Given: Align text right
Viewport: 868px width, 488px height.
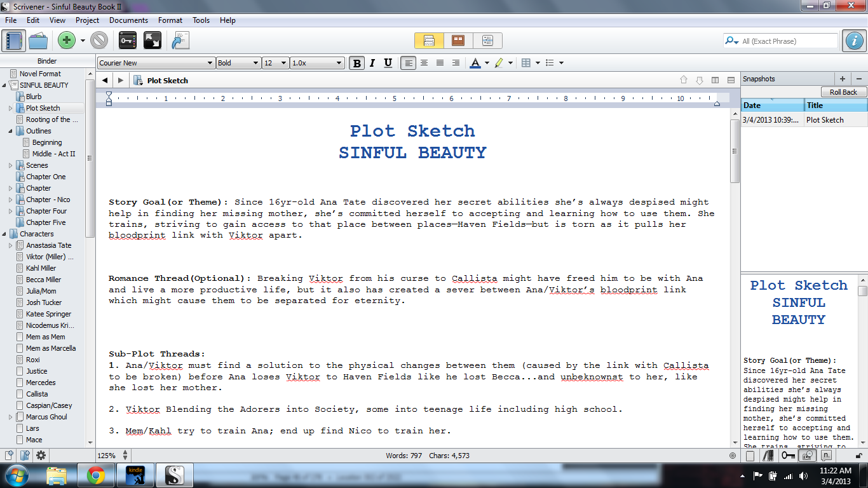Looking at the screenshot, I should pos(456,63).
